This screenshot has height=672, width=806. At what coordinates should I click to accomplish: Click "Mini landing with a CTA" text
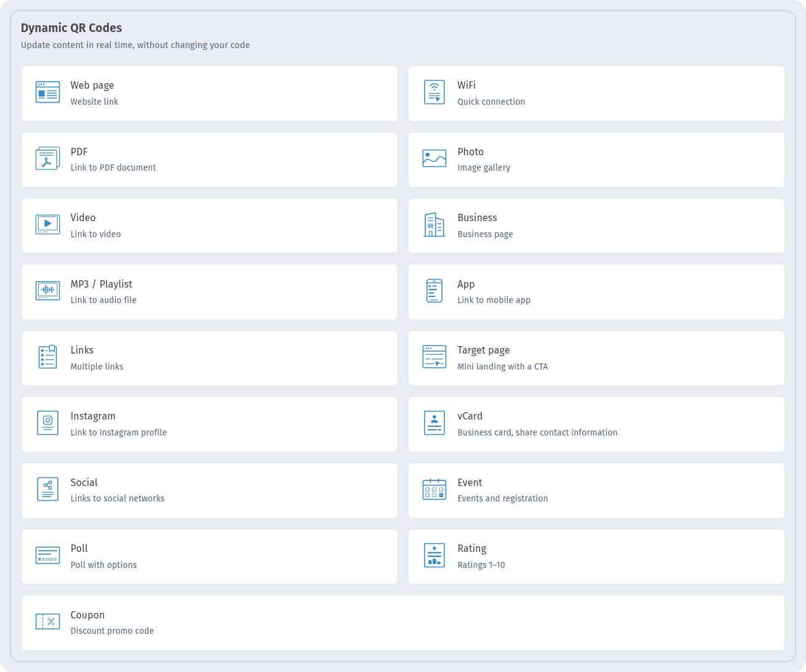pos(502,366)
